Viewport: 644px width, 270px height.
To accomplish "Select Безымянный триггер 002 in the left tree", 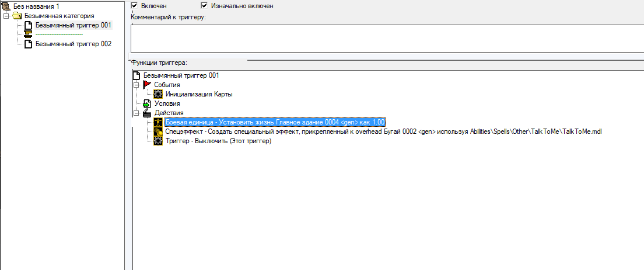I will (x=73, y=44).
